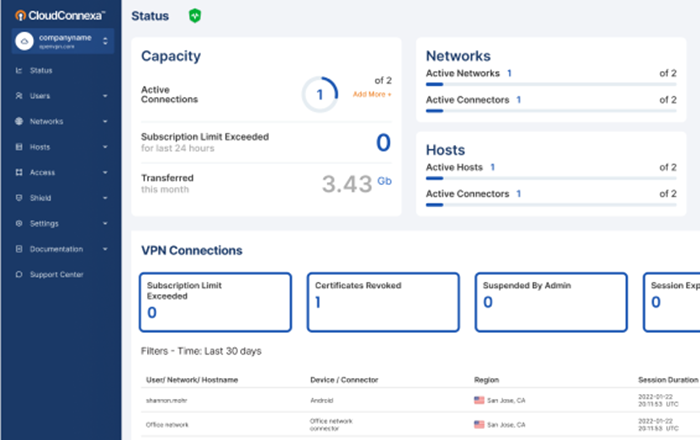This screenshot has width=700, height=440.
Task: Click the Active Connections circular gauge
Action: 320,95
